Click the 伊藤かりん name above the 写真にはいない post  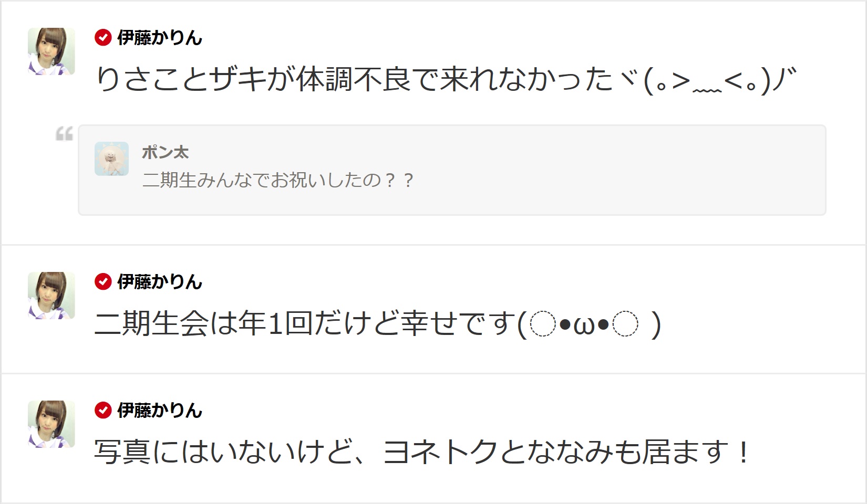pos(160,411)
